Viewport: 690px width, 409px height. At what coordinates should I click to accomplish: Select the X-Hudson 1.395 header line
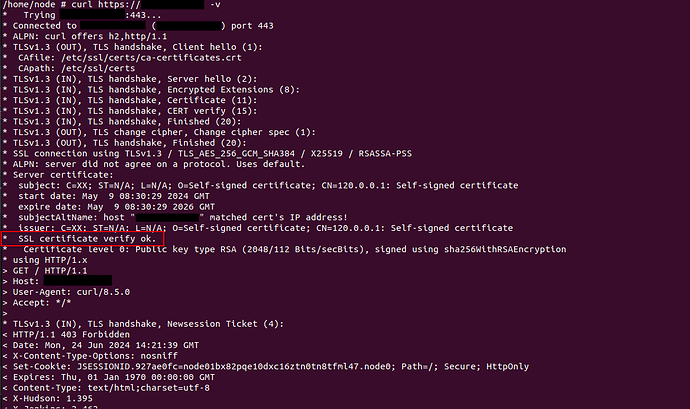click(x=48, y=398)
